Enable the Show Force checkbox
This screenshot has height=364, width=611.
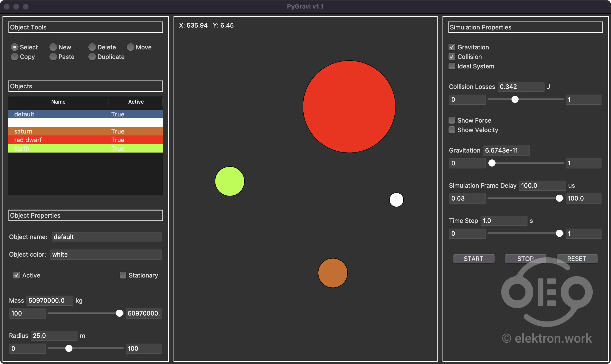tap(452, 120)
